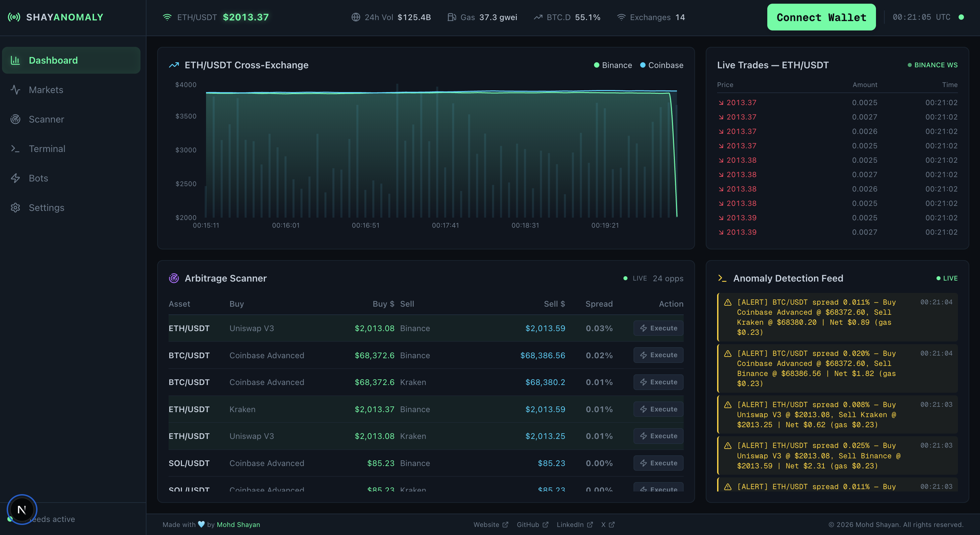Click the Connect Wallet button
This screenshot has width=980, height=535.
click(821, 17)
